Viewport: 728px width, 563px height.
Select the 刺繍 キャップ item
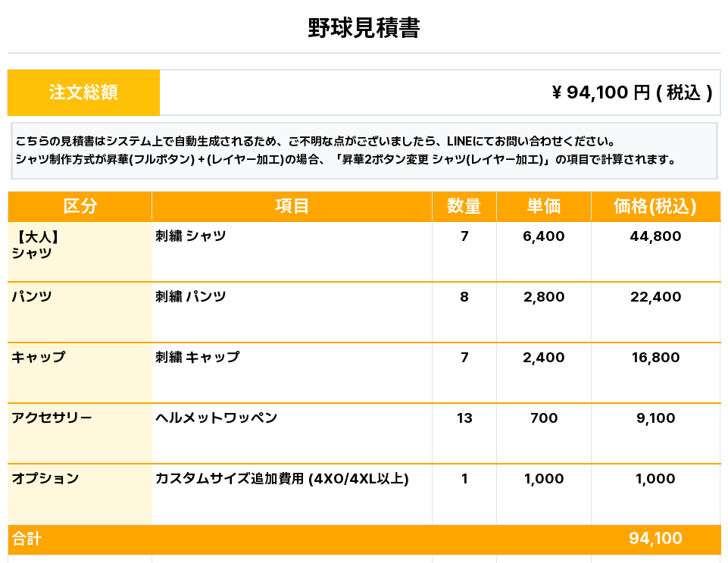pos(197,357)
